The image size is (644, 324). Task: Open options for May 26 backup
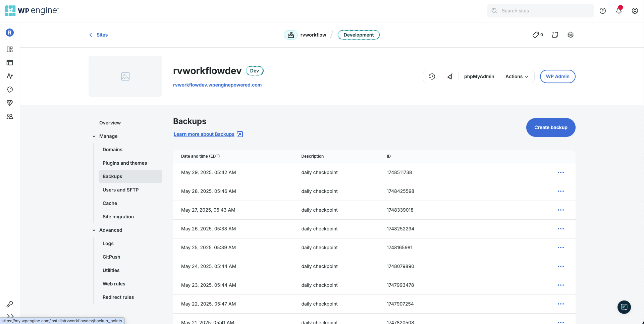coord(561,229)
